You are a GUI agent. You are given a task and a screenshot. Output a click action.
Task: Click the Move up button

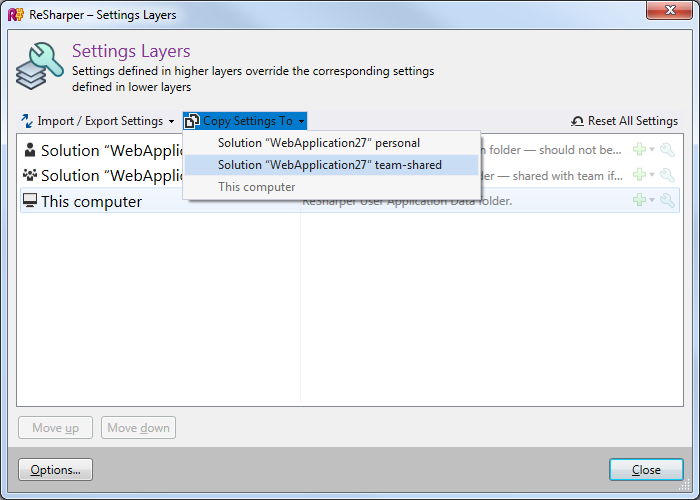[55, 428]
